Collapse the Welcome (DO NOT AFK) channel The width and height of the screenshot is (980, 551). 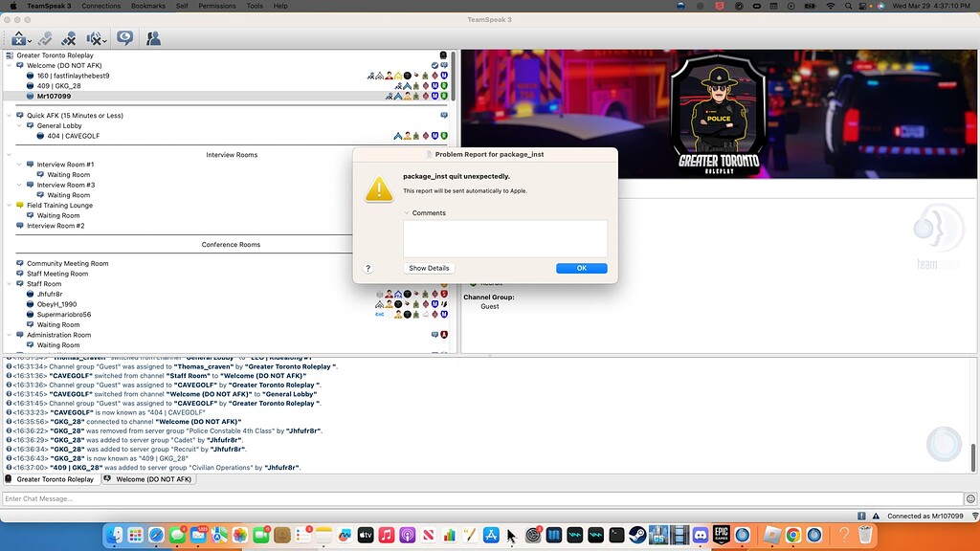point(10,65)
